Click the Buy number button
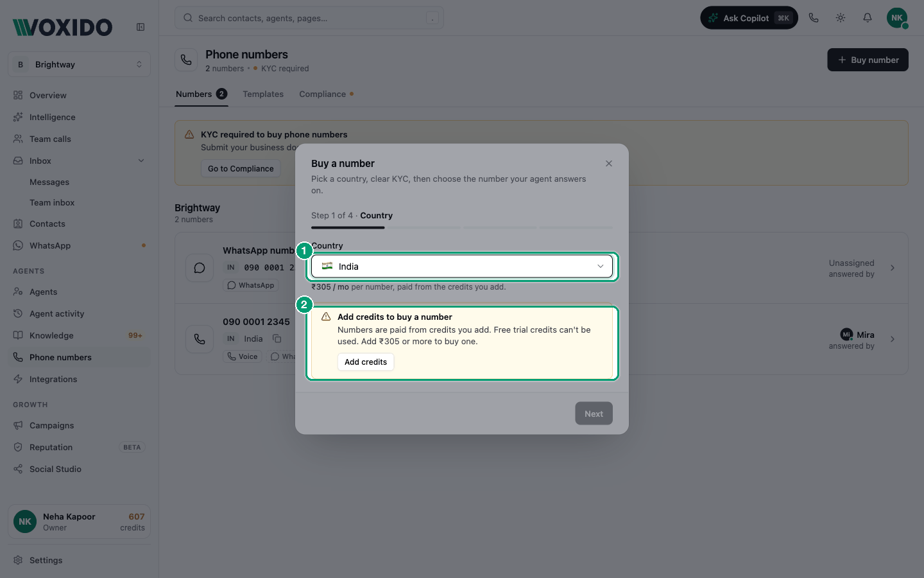This screenshot has width=924, height=578. pos(868,60)
